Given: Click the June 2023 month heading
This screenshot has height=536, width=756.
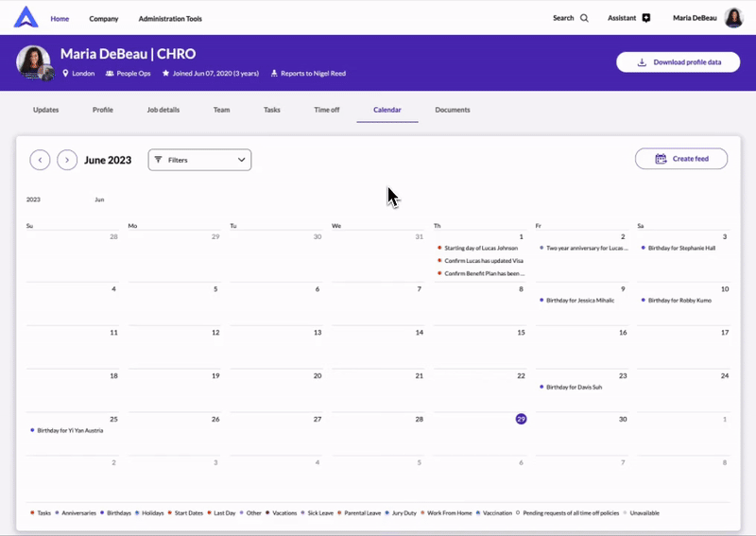Looking at the screenshot, I should (108, 160).
